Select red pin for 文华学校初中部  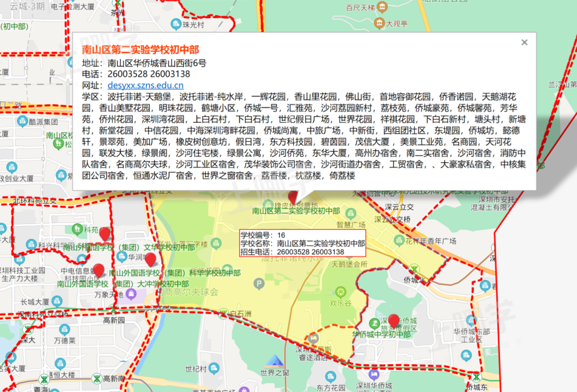(x=105, y=234)
